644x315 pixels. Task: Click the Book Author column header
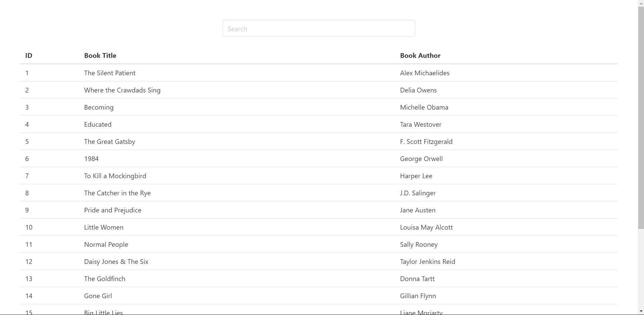click(420, 55)
